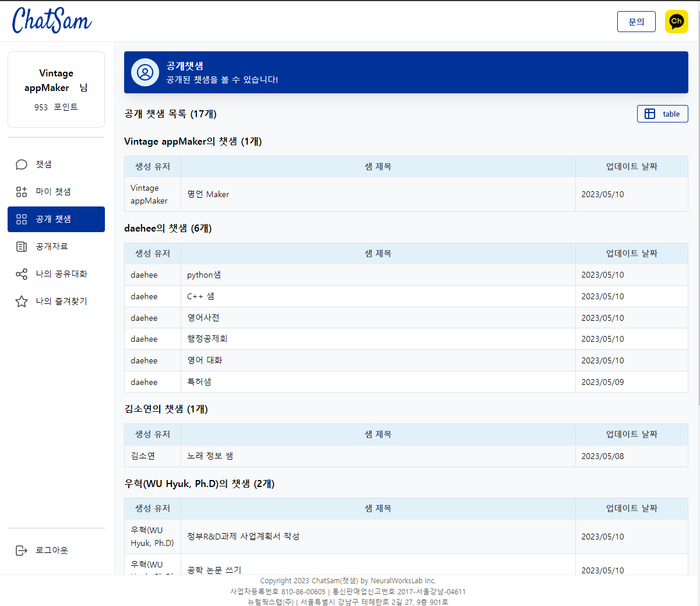Click 샘 제목 header in daehee table

pos(378,254)
